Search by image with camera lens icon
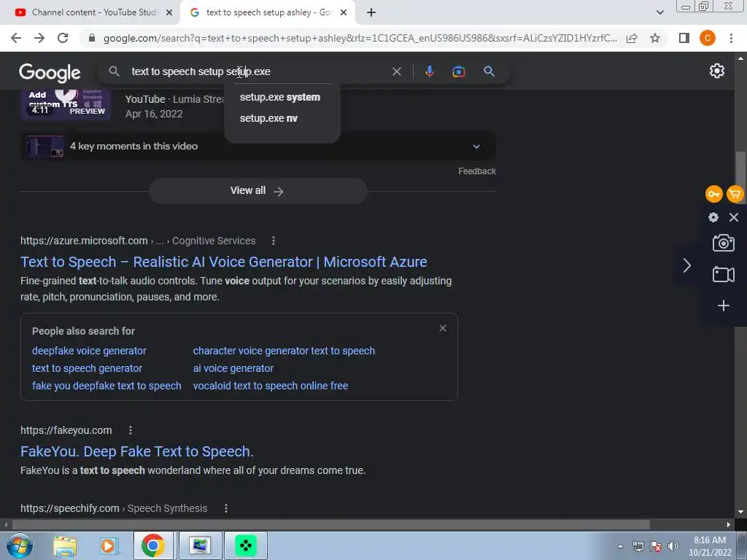747x560 pixels. coord(458,71)
